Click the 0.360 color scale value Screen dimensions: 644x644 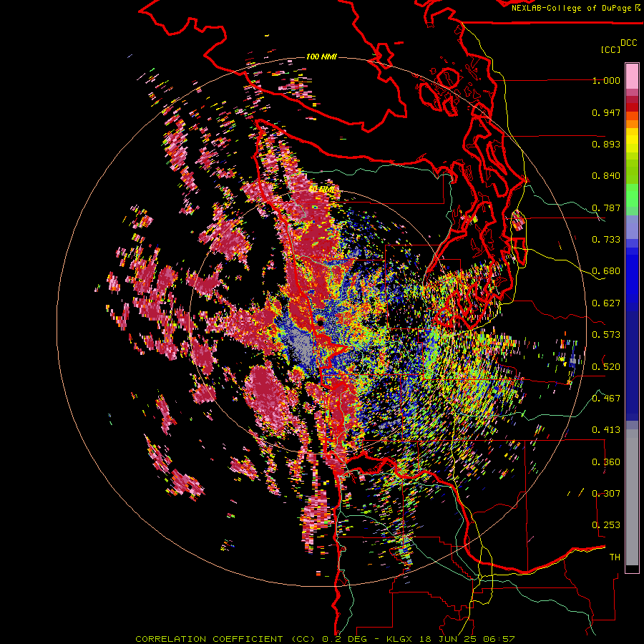click(606, 462)
